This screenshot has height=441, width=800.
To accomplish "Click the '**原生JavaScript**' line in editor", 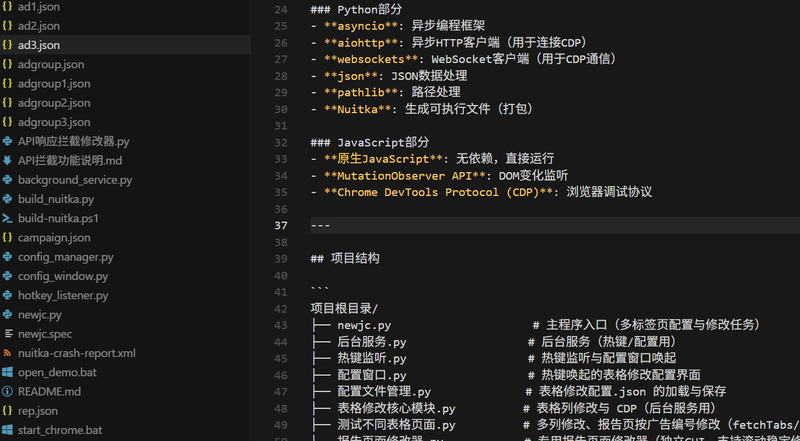I will click(432, 159).
